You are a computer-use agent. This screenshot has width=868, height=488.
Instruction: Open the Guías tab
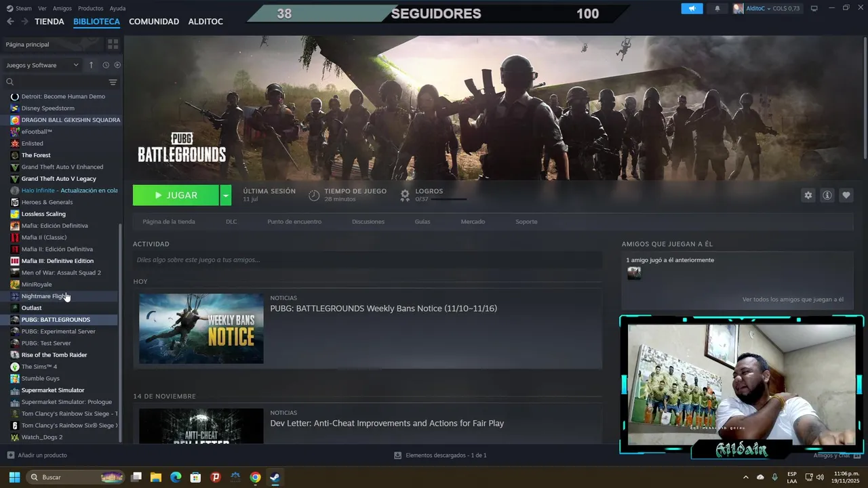(x=422, y=222)
